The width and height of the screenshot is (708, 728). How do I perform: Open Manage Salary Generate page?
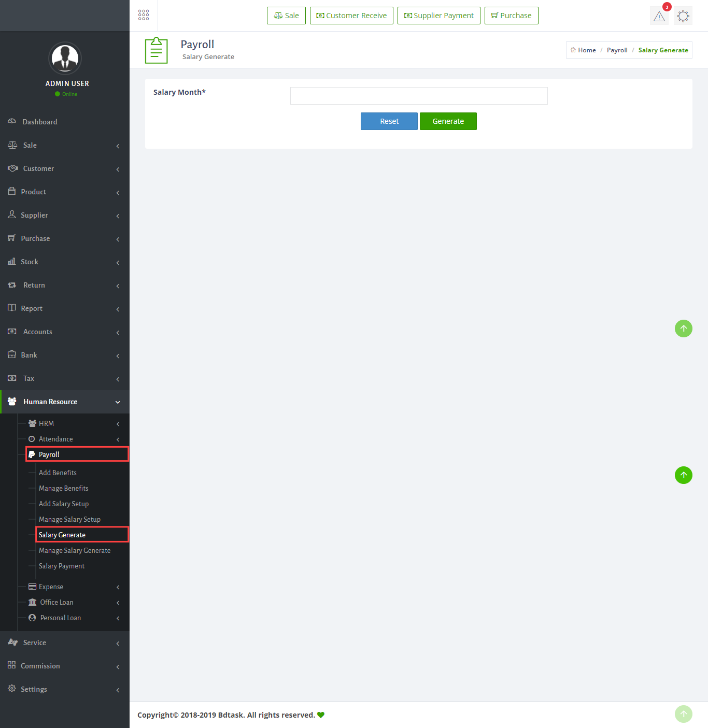click(75, 550)
